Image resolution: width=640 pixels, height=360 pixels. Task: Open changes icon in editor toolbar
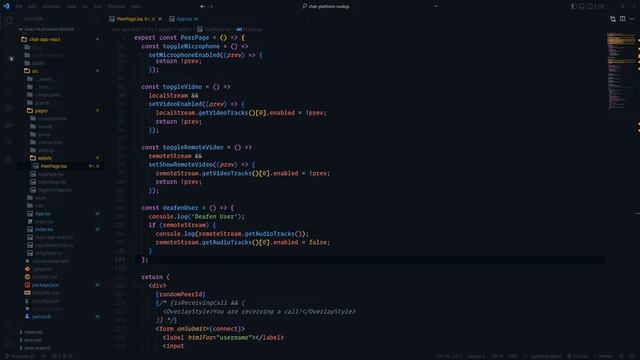pos(613,19)
